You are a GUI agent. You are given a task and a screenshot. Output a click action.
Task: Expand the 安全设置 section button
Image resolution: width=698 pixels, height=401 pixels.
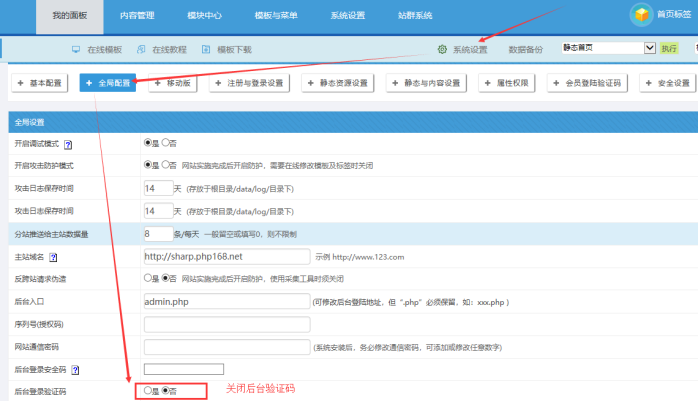(x=669, y=83)
